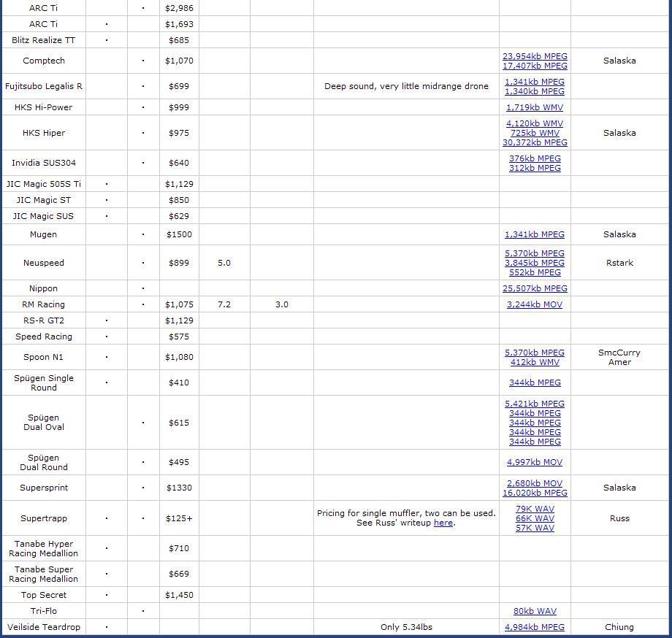This screenshot has width=672, height=638.
Task: Open the 5,421kb MPEG Spügen clip
Action: 535,404
